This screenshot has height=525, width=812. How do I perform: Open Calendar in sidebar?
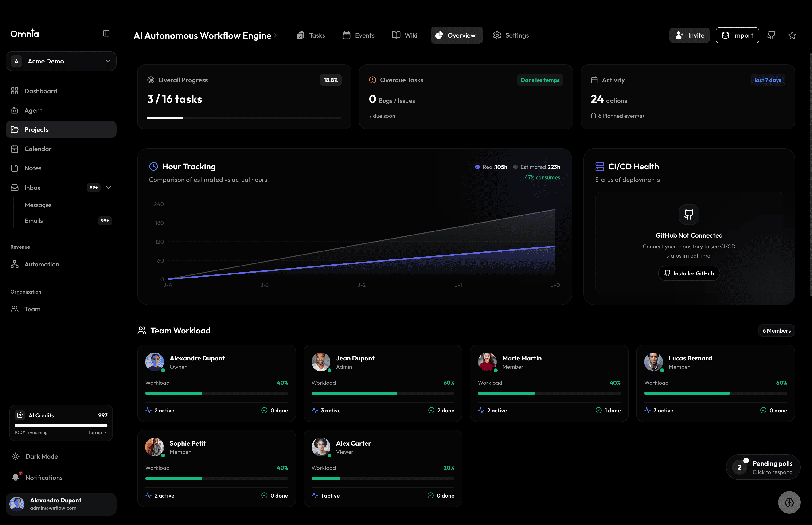61,149
